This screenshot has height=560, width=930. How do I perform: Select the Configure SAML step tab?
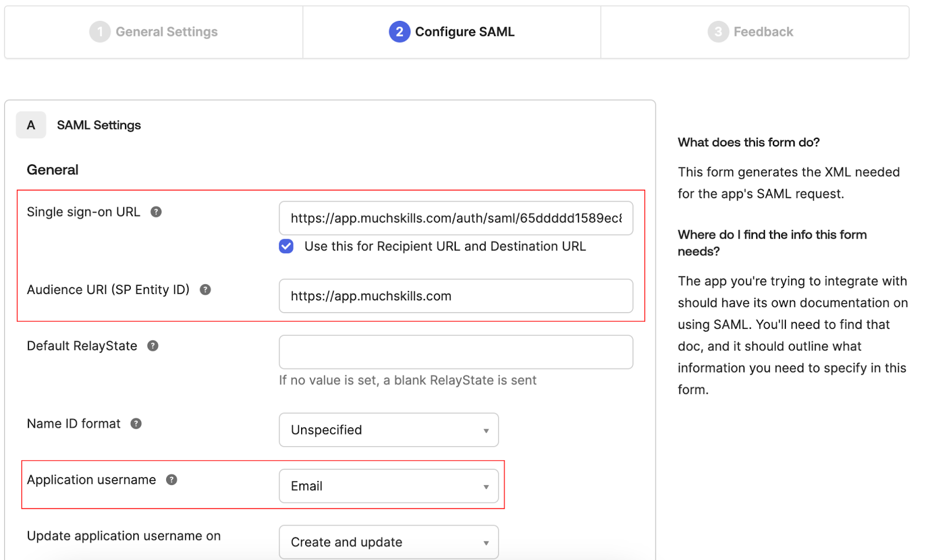pos(452,32)
